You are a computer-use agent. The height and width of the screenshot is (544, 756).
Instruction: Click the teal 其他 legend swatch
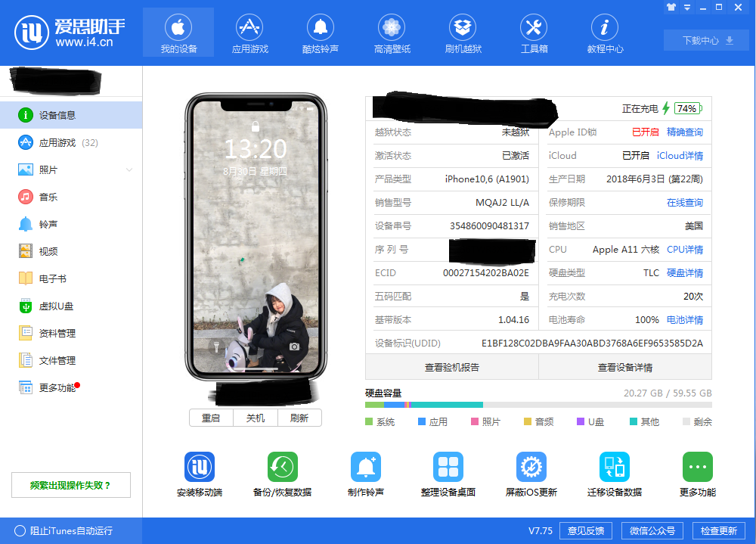(x=634, y=422)
